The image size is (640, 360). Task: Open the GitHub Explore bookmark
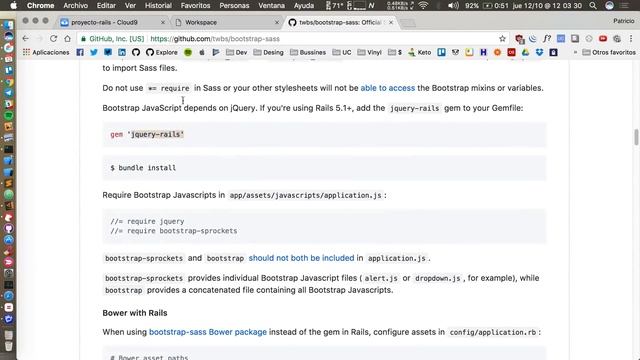tap(162, 52)
